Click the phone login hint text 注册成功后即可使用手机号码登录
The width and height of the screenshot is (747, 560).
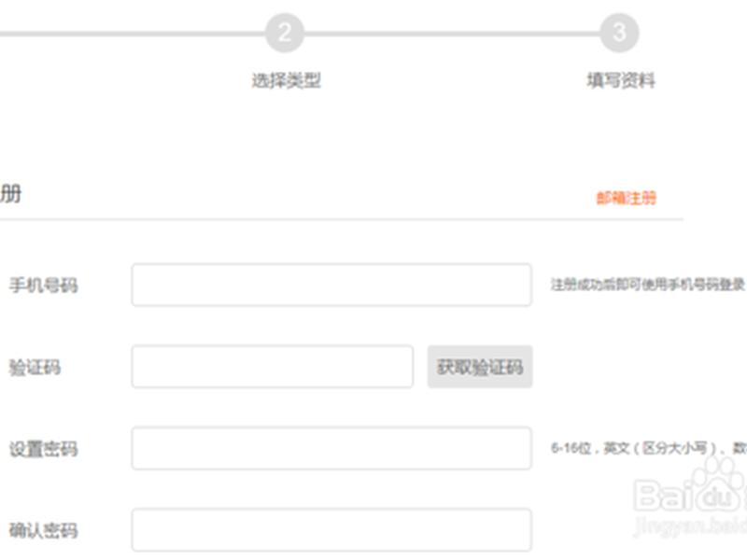coord(647,285)
